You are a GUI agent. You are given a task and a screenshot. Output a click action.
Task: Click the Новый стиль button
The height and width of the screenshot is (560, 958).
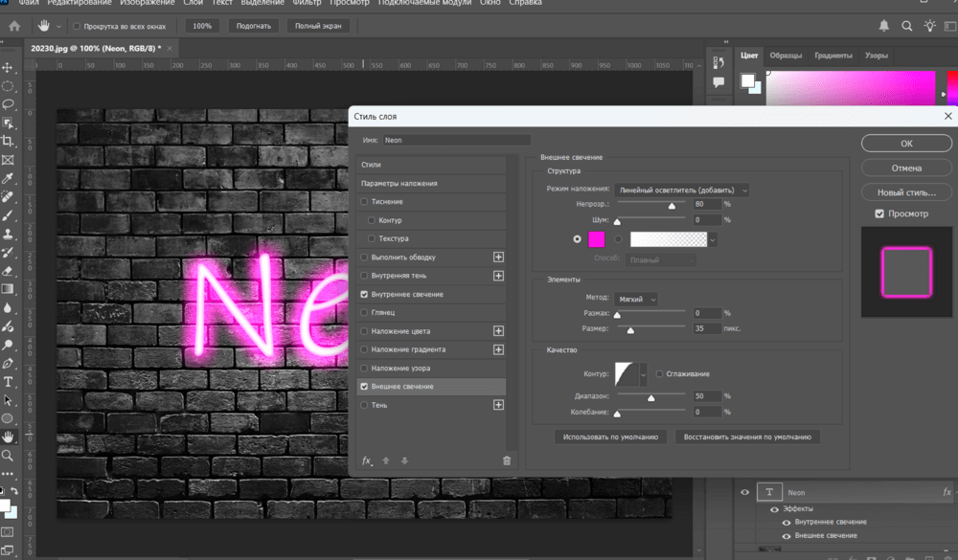906,192
